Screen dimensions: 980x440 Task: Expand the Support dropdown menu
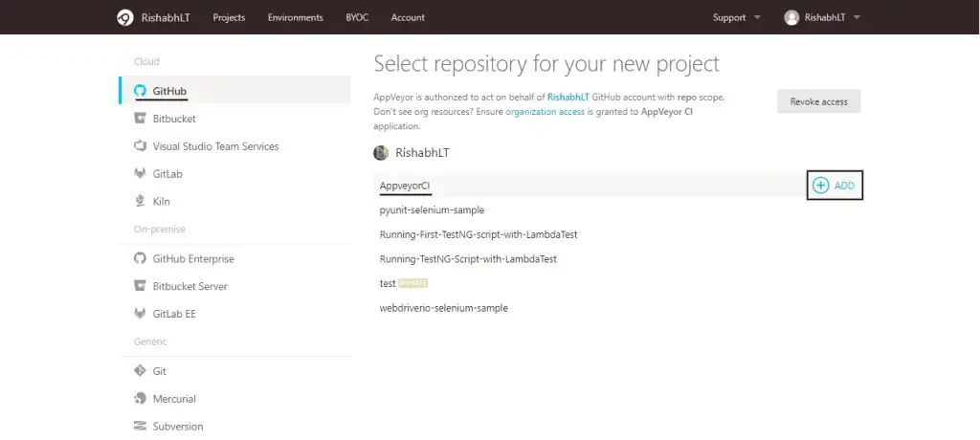736,17
